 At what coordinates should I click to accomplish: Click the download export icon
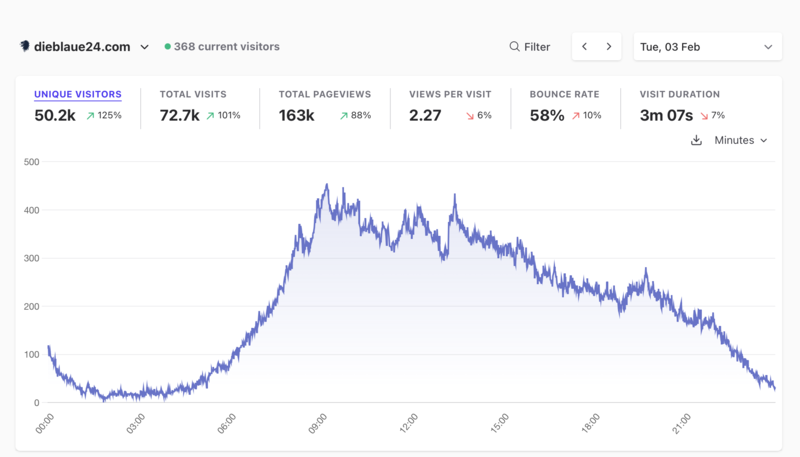tap(697, 140)
